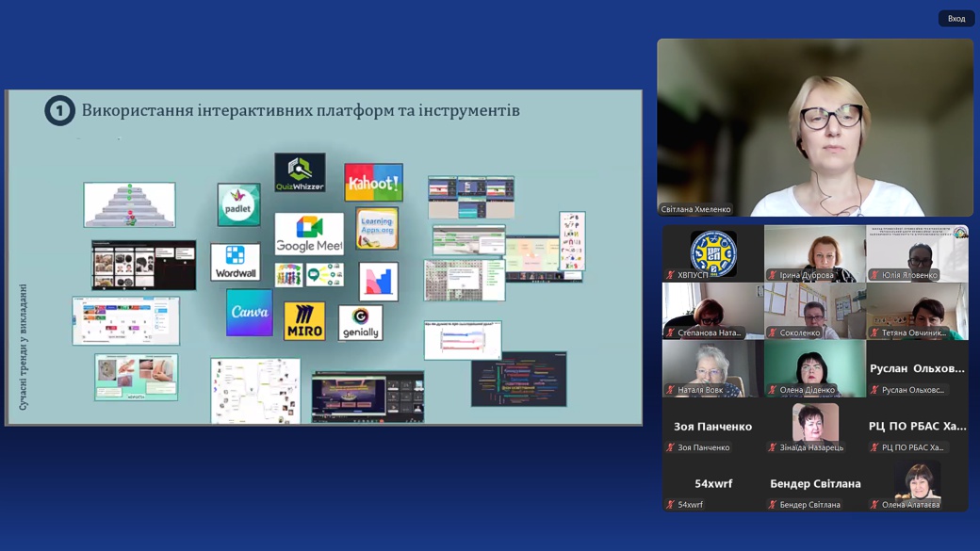Click the large '54xwrf' name
980x551 pixels.
coord(713,483)
